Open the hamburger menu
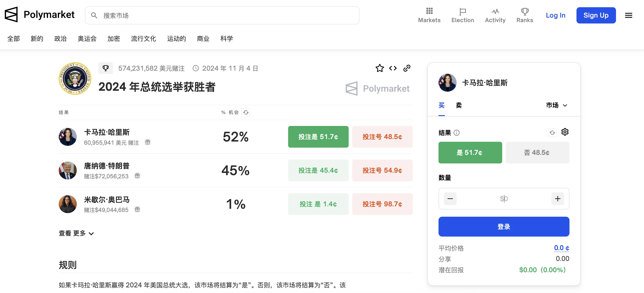Screen dimensions: 644x293 coord(628,15)
